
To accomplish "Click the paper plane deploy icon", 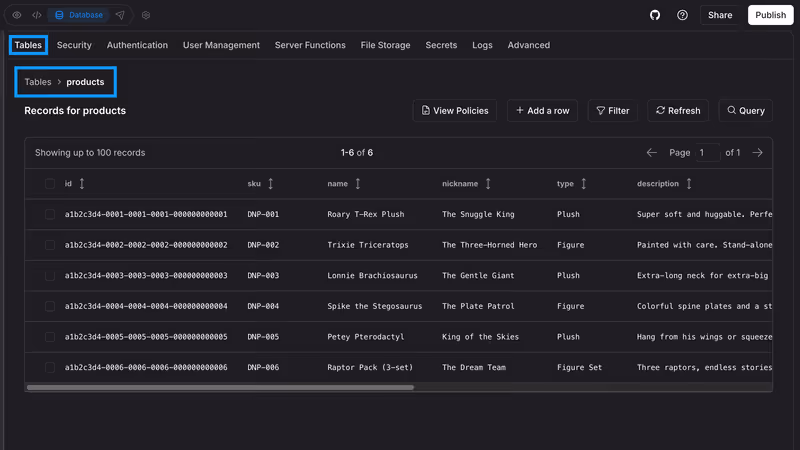I will pos(120,15).
